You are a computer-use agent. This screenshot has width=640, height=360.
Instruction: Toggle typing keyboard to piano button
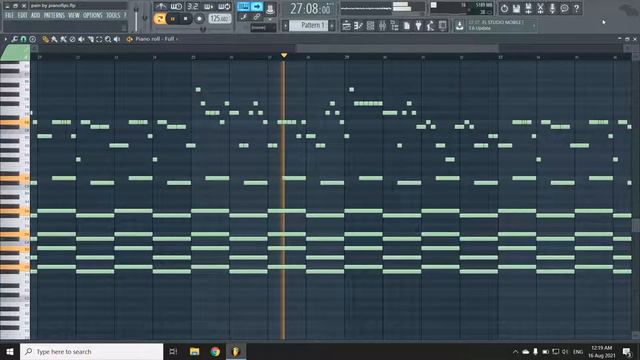point(244,7)
